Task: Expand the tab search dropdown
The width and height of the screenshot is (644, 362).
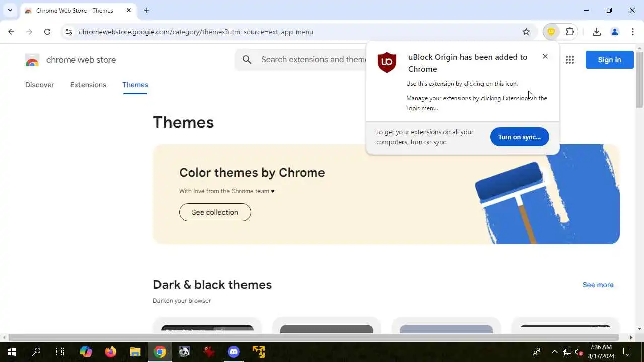Action: coord(10,10)
